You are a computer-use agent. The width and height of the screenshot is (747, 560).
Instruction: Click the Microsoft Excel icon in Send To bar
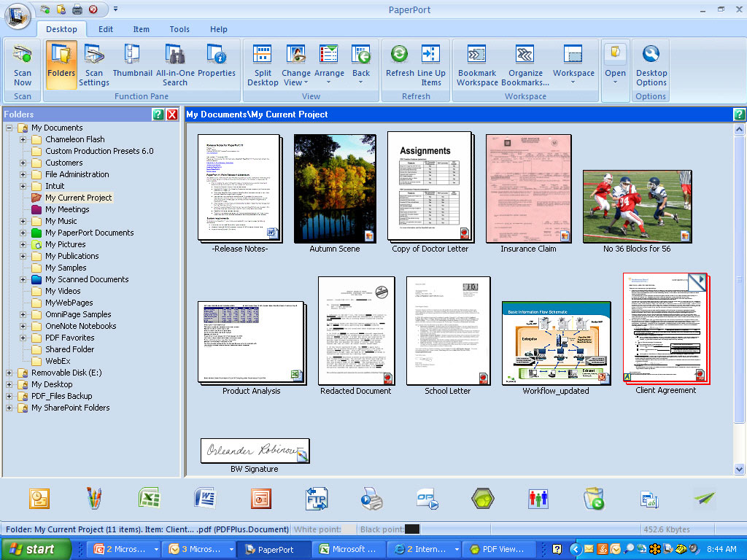149,499
